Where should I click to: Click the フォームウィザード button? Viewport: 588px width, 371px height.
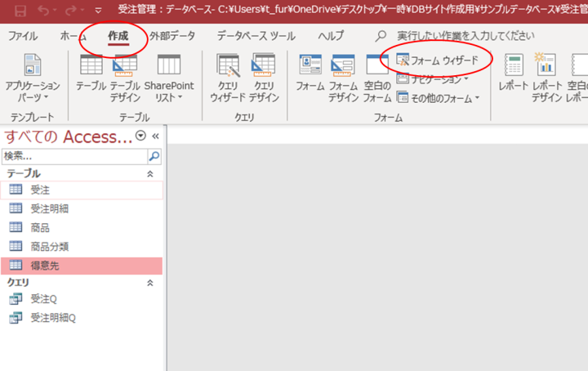(438, 61)
